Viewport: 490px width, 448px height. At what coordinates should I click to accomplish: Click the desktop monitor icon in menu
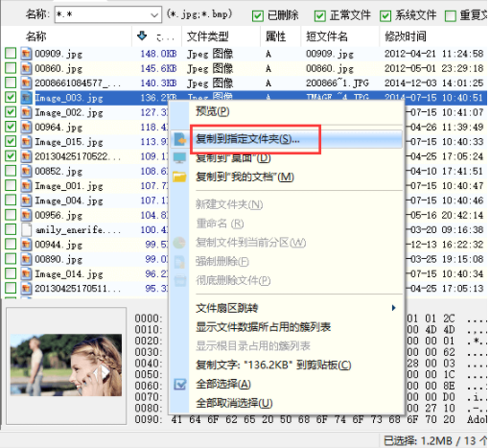[179, 157]
